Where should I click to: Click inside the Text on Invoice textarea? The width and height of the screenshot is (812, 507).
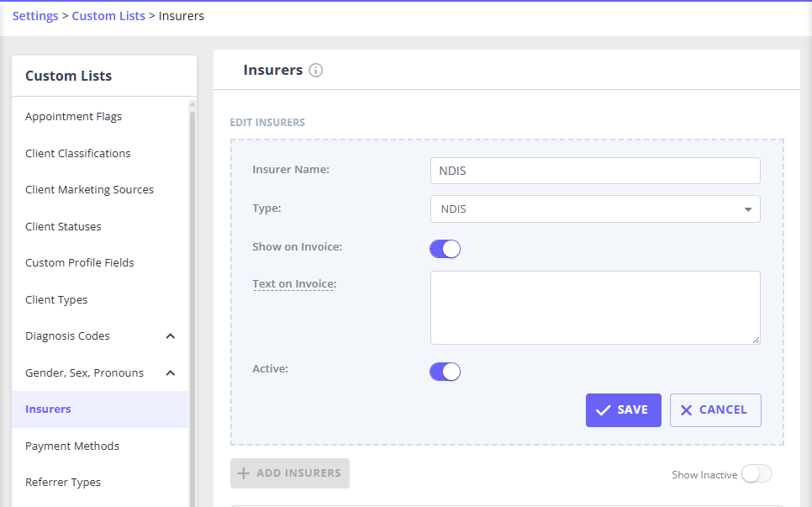coord(594,307)
